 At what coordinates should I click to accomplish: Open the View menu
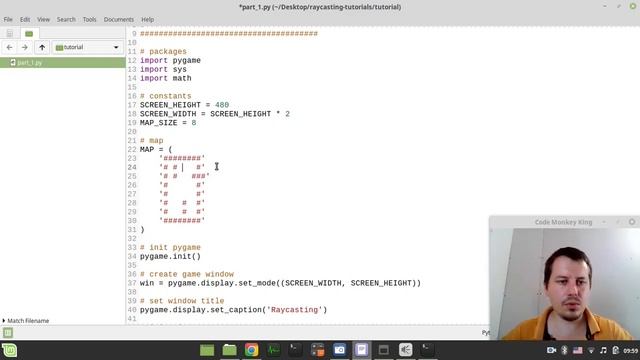[43, 19]
